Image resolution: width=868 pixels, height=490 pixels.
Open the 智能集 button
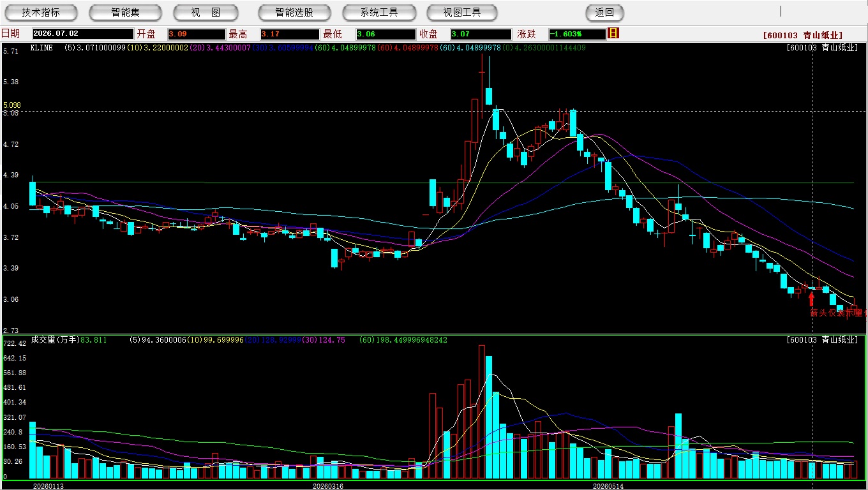pyautogui.click(x=125, y=12)
